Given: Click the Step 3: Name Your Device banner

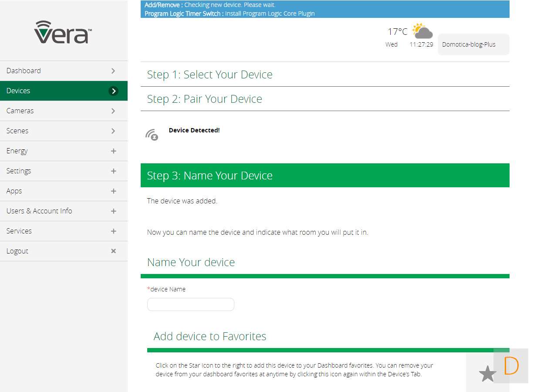Looking at the screenshot, I should coord(324,176).
